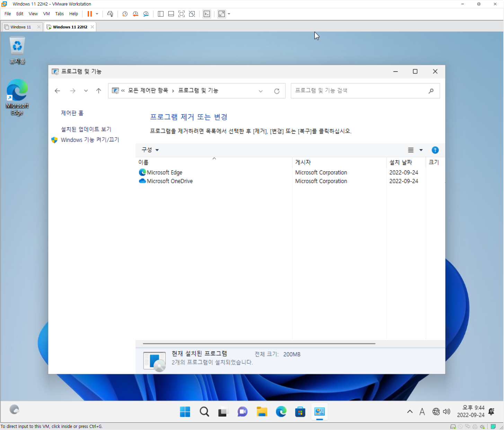Image resolution: width=504 pixels, height=430 pixels.
Task: Go back in the Control Panel window
Action: click(x=58, y=91)
